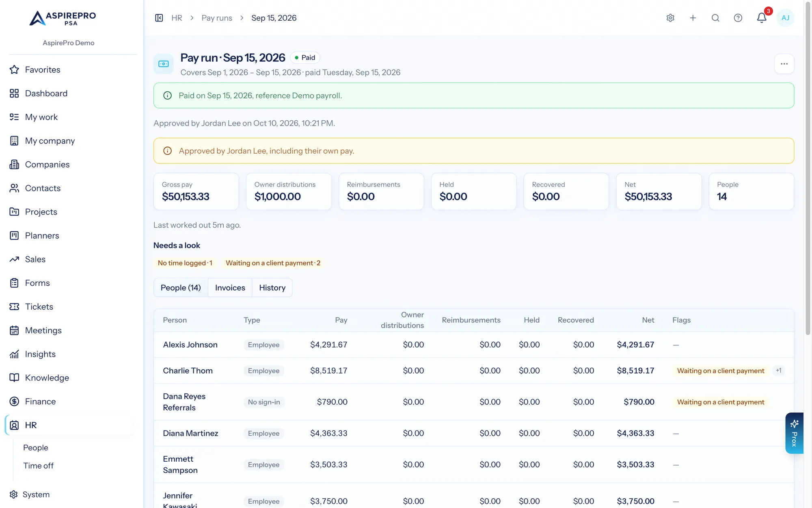
Task: Click the Sales trend-line icon
Action: tap(14, 259)
